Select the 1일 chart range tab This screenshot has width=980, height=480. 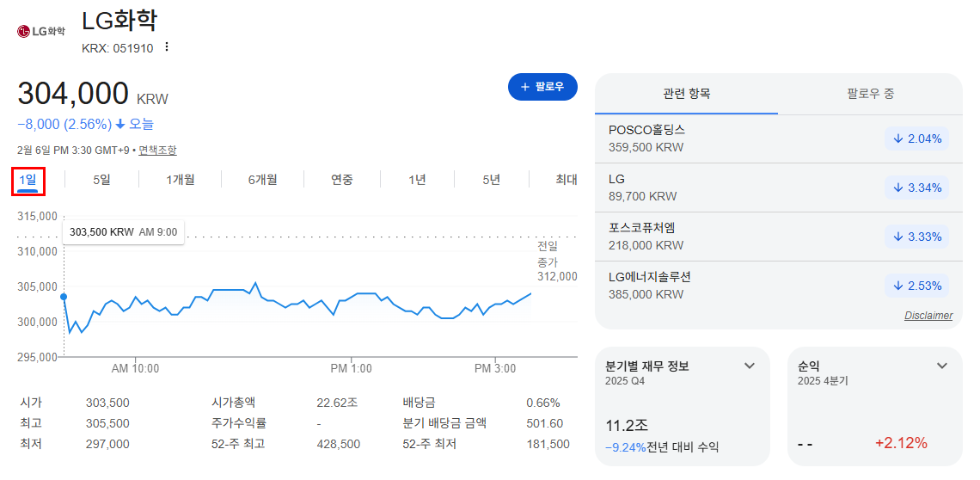(x=28, y=181)
